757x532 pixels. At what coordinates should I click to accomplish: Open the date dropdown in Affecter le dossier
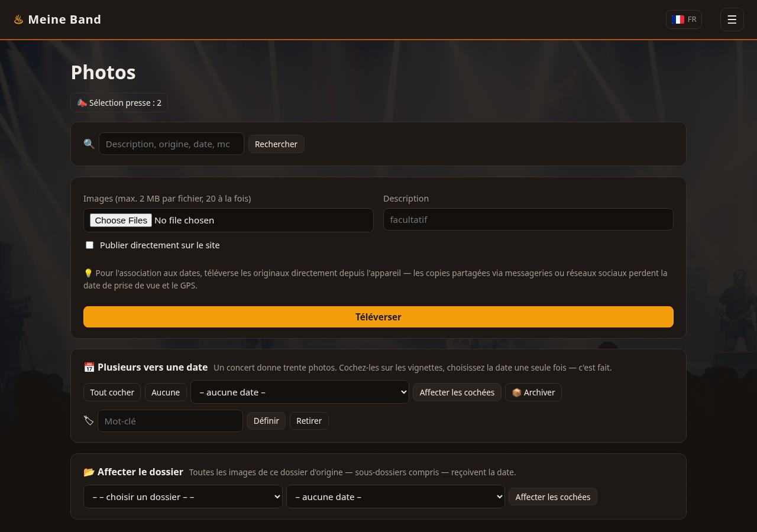click(395, 497)
